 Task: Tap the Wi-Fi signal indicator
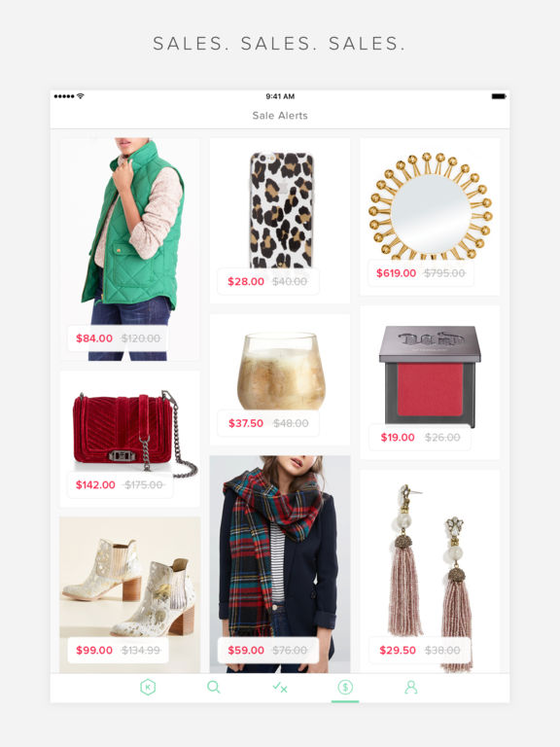click(80, 96)
